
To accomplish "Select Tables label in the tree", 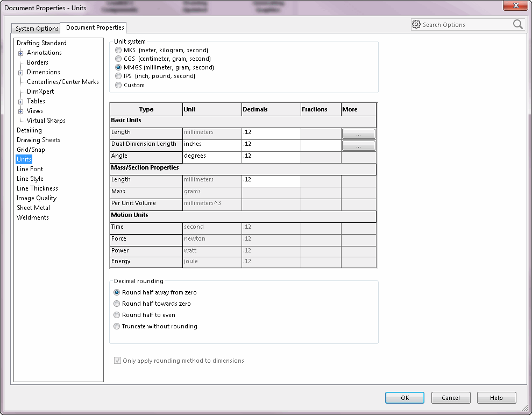I will (x=36, y=101).
